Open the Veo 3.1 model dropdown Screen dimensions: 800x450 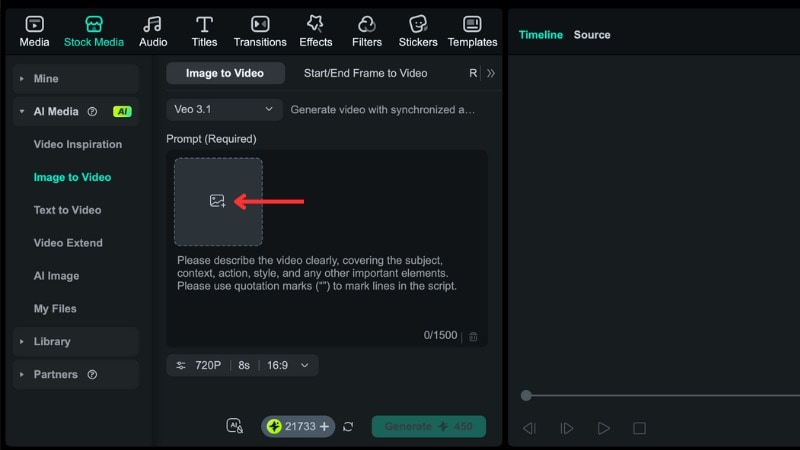pyautogui.click(x=224, y=110)
